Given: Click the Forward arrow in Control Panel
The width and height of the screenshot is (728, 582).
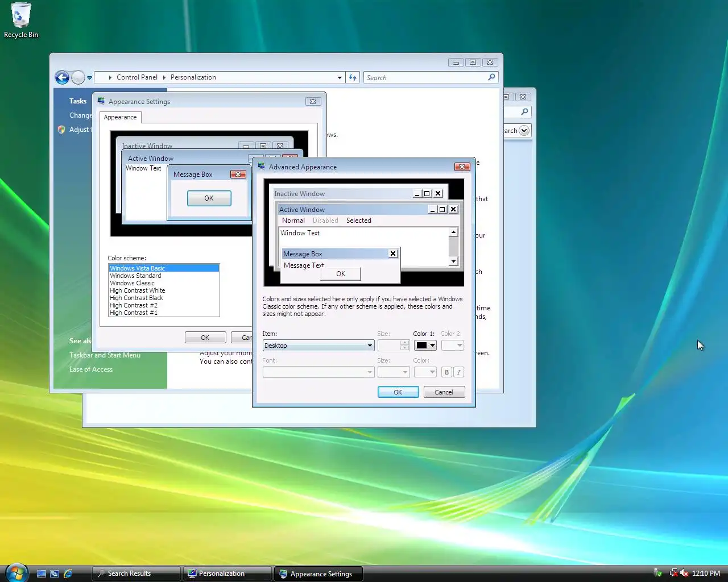Looking at the screenshot, I should (78, 77).
